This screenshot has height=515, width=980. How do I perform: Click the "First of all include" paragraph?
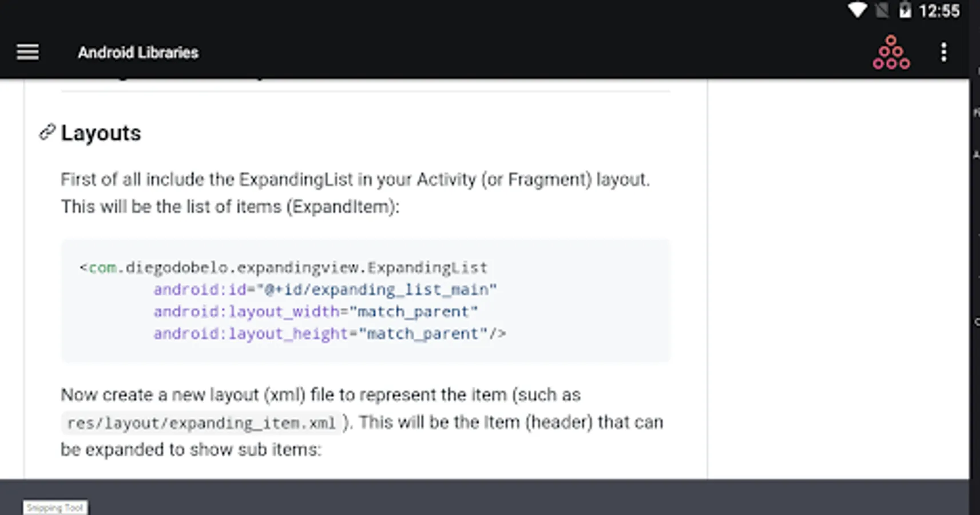(x=355, y=193)
